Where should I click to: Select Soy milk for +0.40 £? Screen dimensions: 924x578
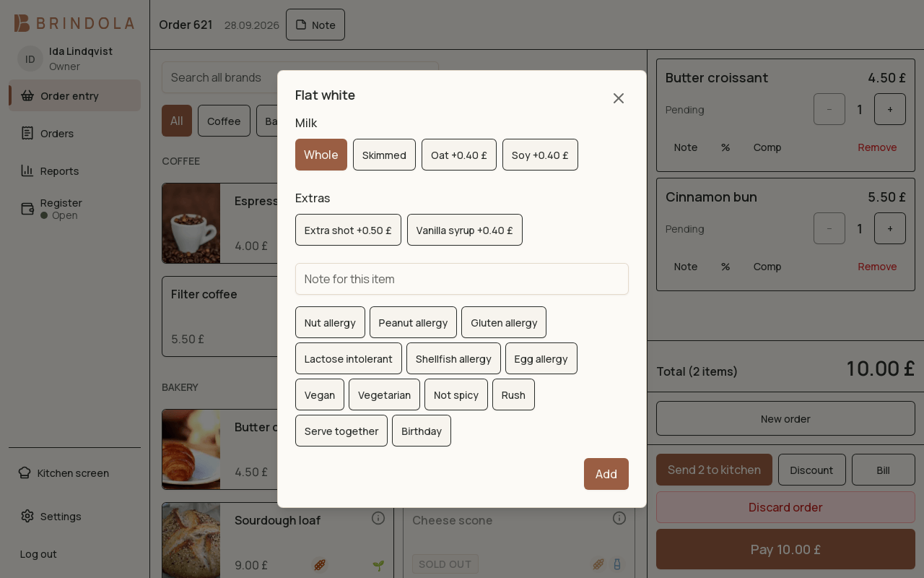[540, 155]
